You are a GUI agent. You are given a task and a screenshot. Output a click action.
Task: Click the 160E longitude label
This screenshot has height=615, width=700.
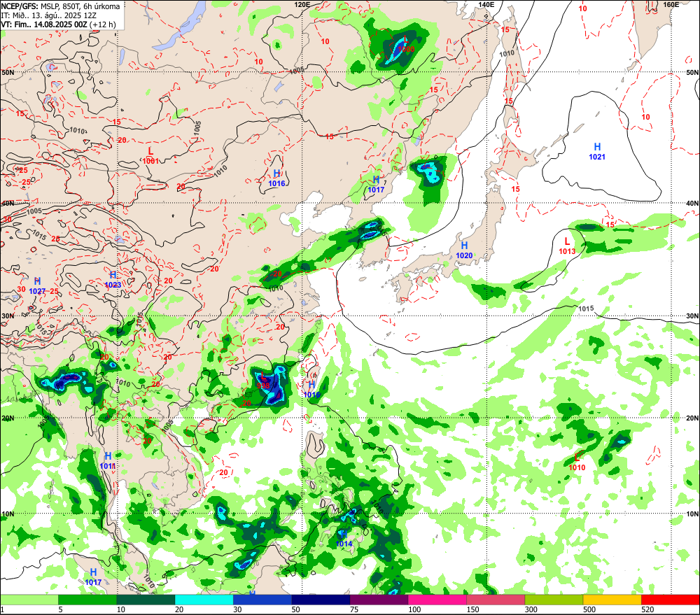(x=671, y=4)
